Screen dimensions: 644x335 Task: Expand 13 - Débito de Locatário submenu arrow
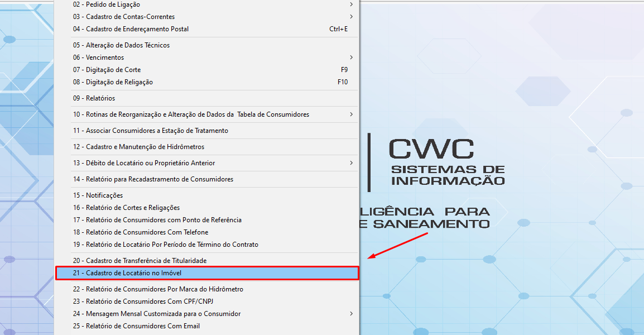point(351,163)
